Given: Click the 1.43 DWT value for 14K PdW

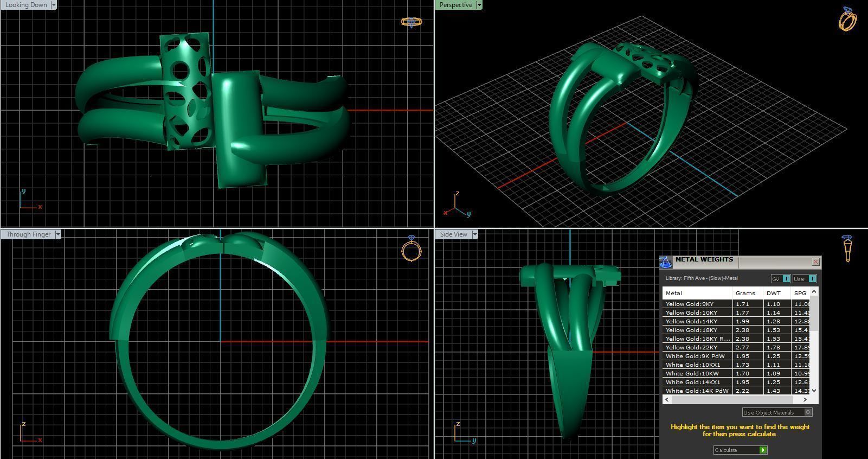Looking at the screenshot, I should (x=773, y=391).
